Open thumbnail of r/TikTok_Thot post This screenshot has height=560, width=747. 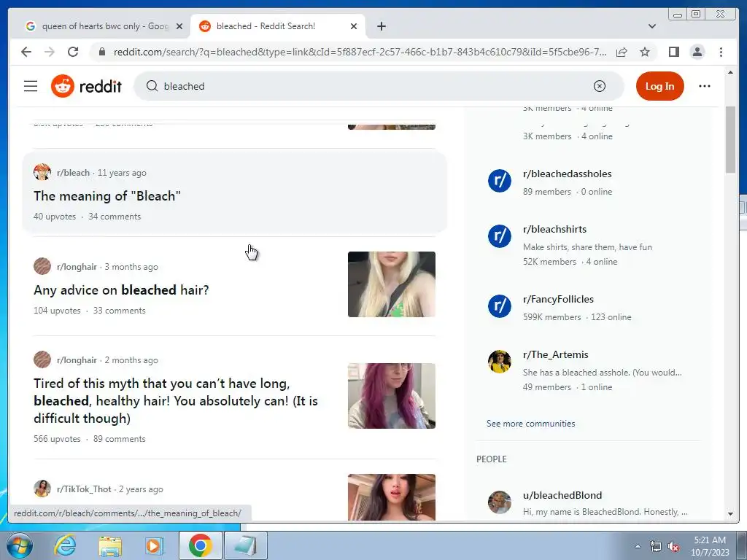pos(392,497)
